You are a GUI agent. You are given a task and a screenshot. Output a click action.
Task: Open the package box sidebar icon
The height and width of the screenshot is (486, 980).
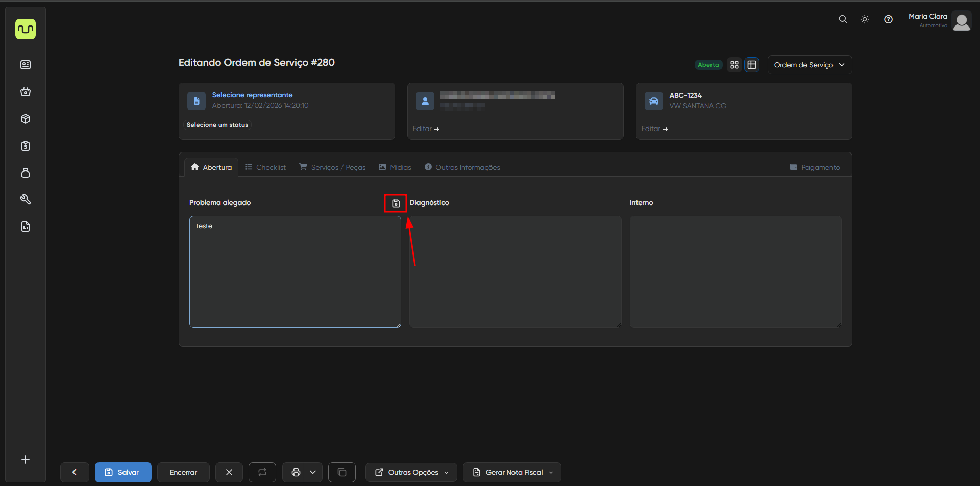coord(26,119)
